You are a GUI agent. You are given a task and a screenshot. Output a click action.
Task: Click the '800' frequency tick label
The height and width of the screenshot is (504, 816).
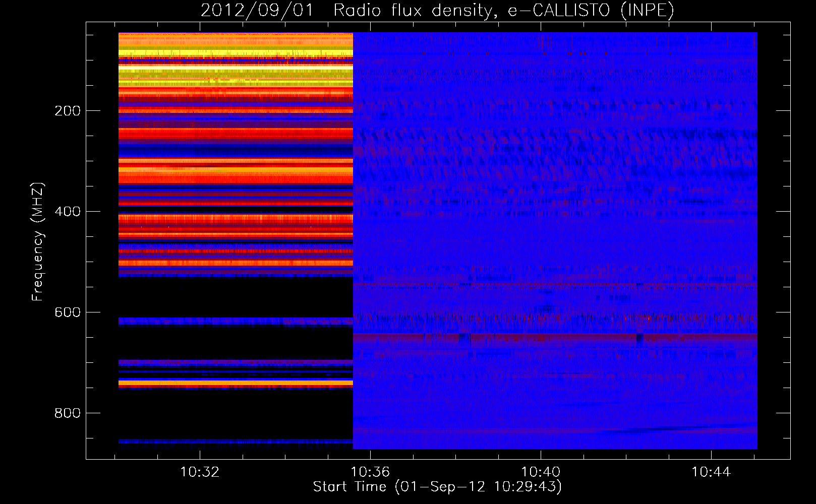coord(68,413)
